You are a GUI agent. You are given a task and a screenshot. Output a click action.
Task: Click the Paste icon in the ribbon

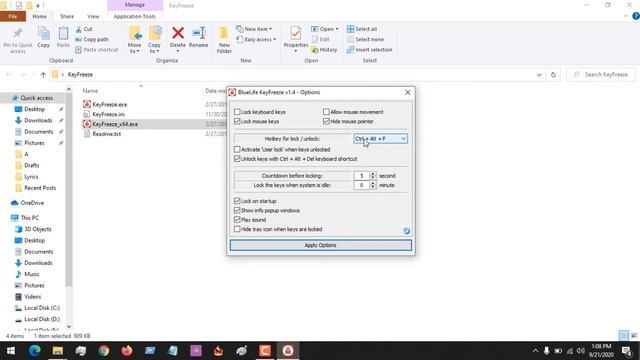point(63,33)
